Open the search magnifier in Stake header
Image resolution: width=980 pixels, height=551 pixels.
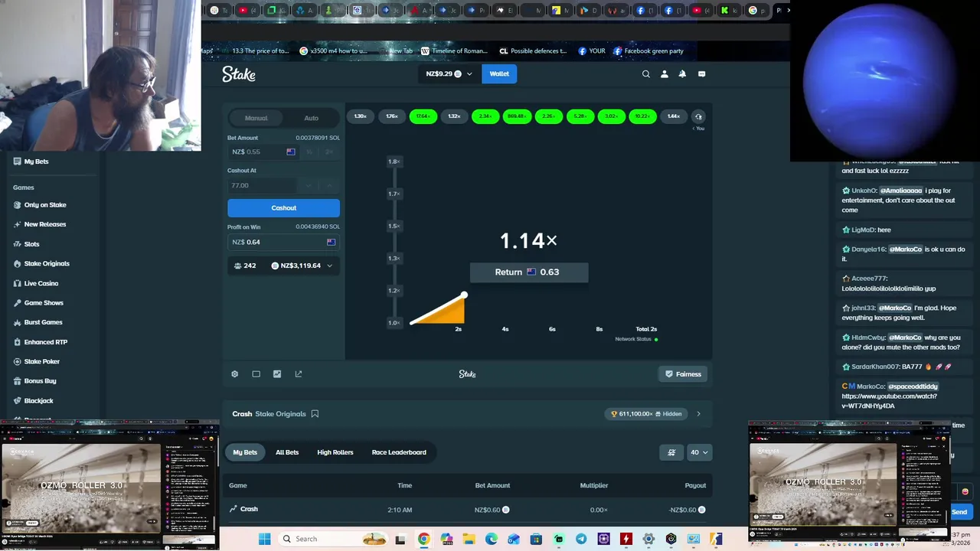coord(645,74)
